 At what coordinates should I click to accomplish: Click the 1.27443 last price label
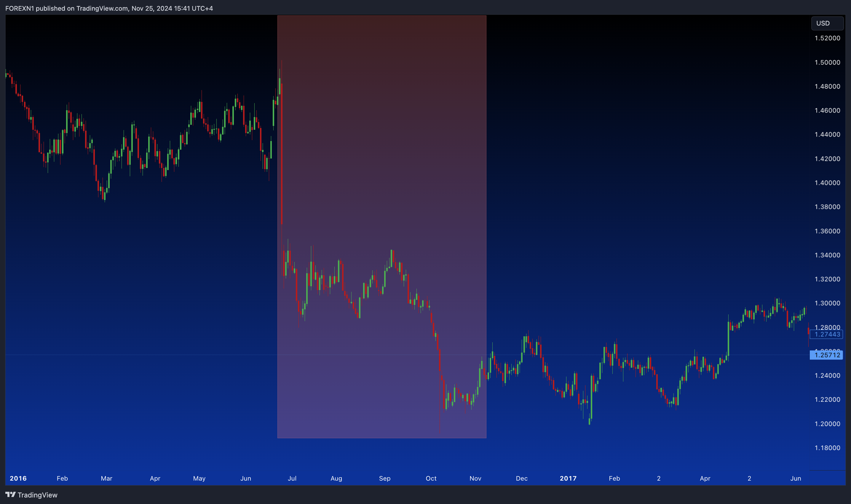point(826,334)
